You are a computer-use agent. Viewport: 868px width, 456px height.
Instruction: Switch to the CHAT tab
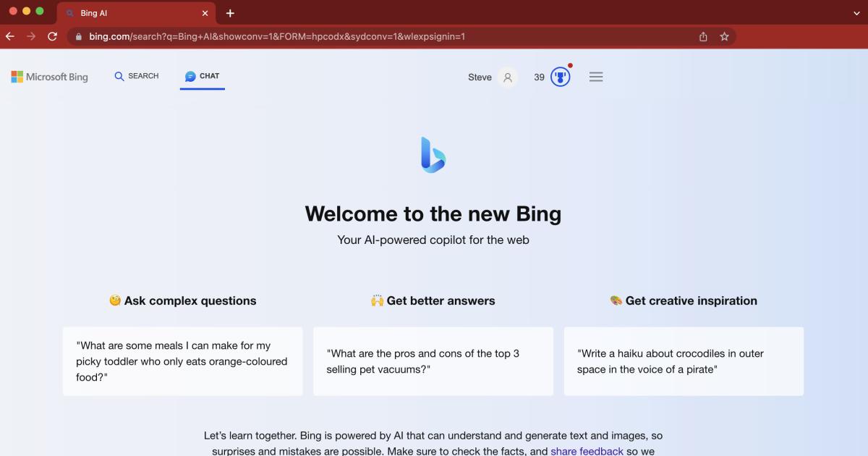click(x=202, y=75)
